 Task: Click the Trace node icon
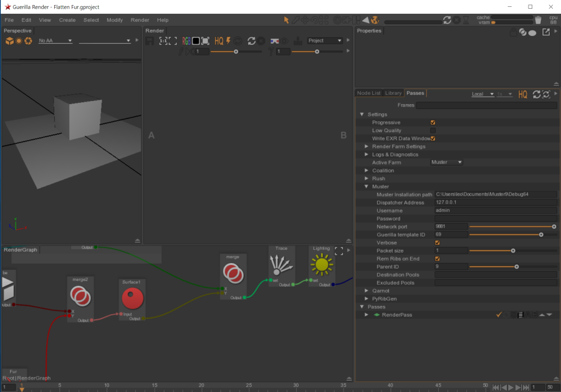281,265
